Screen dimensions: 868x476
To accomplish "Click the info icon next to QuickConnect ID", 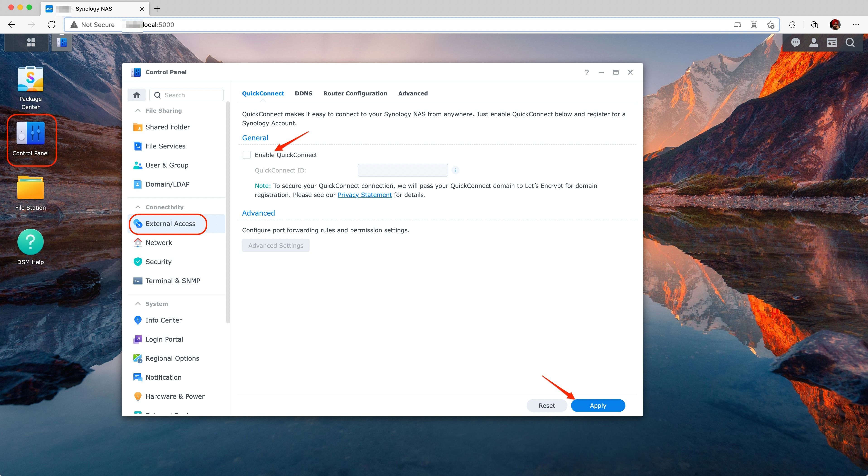I will [456, 170].
